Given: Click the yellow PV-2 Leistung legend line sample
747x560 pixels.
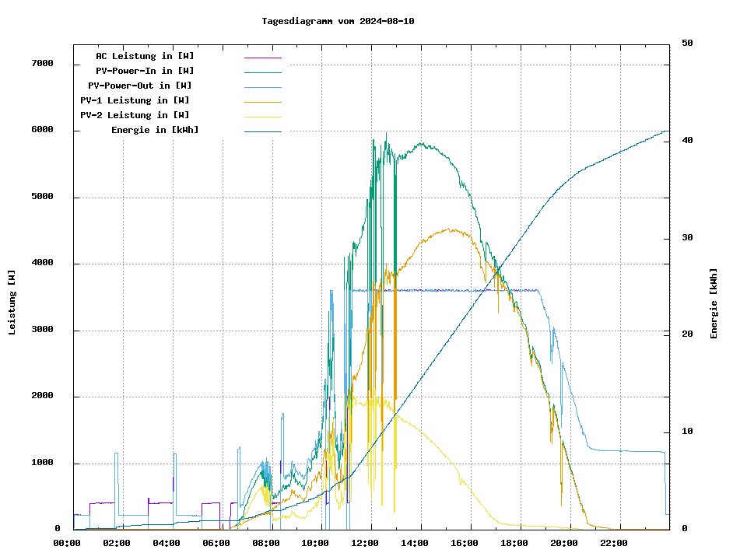Looking at the screenshot, I should (x=262, y=116).
